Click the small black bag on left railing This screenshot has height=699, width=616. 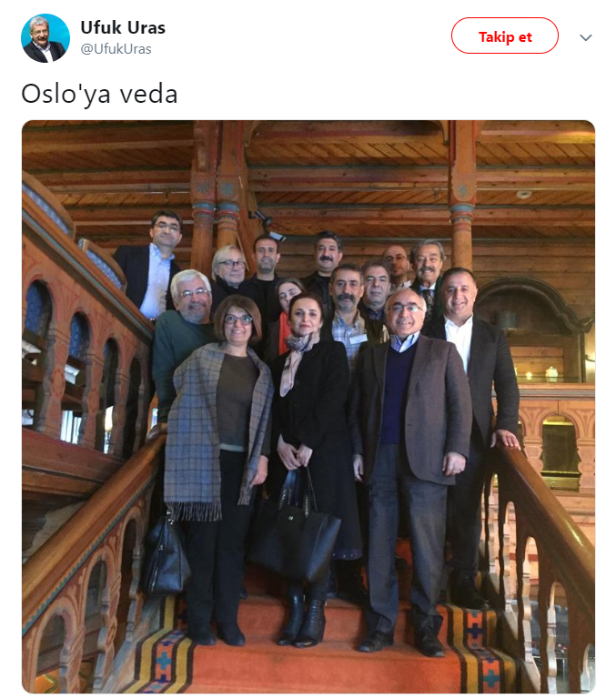pyautogui.click(x=165, y=555)
